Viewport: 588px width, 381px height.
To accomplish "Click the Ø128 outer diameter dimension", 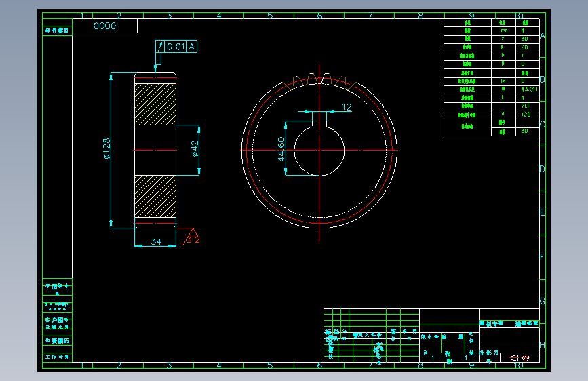I will (x=107, y=148).
